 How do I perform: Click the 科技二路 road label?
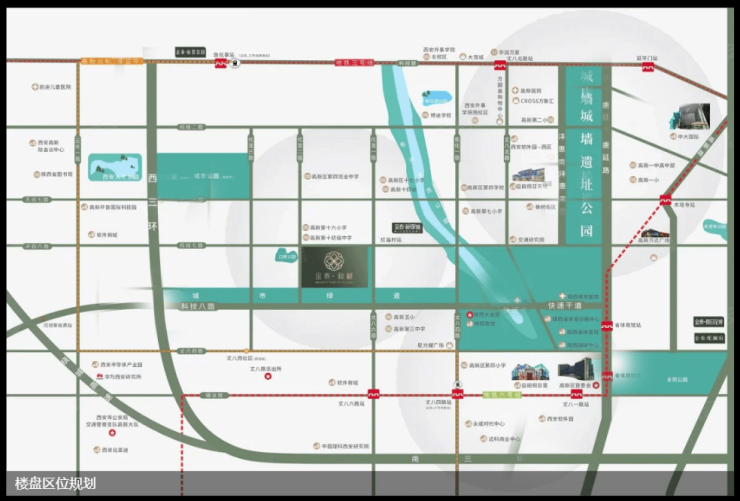(x=191, y=127)
